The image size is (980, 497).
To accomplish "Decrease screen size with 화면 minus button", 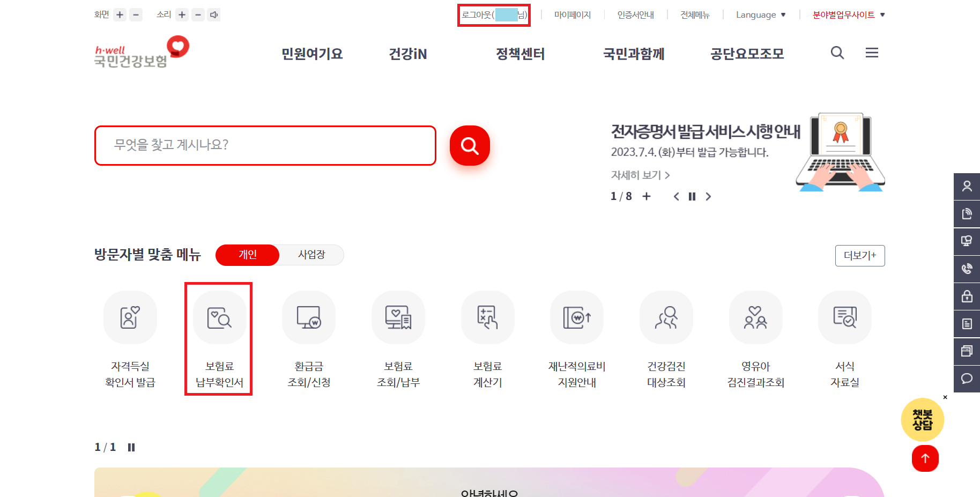I will [136, 15].
